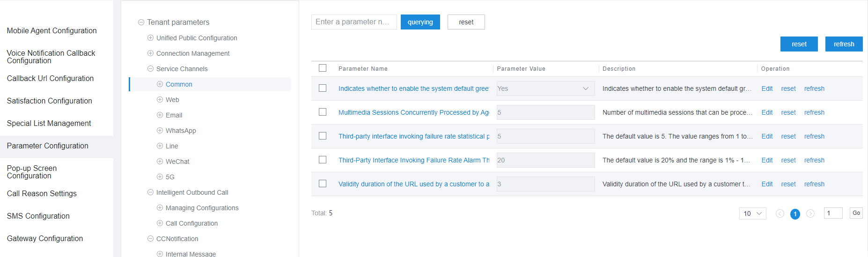Open SMS Configuration menu item
This screenshot has height=257, width=868.
[x=38, y=216]
